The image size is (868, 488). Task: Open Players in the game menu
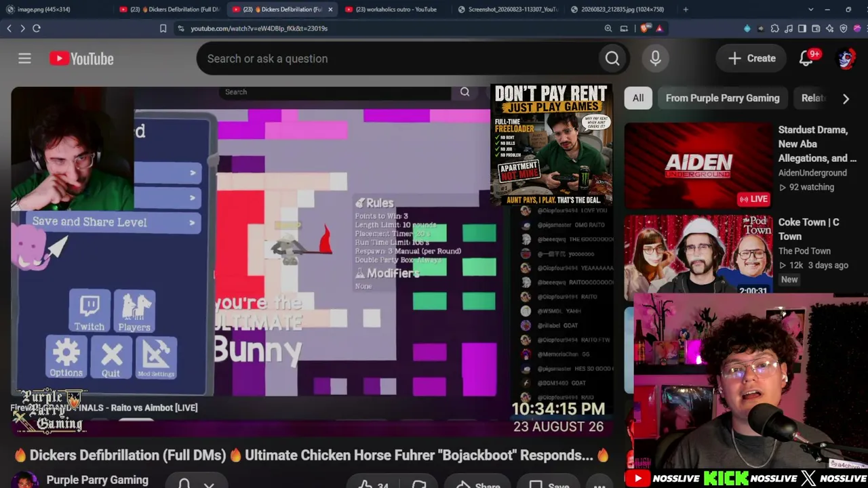134,311
